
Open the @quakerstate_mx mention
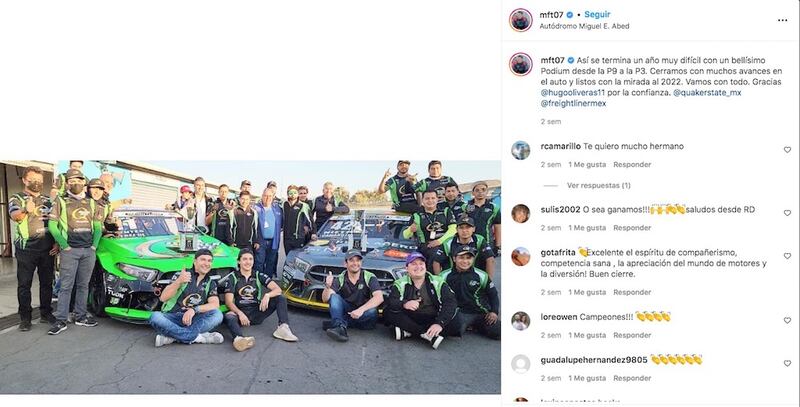[x=707, y=92]
